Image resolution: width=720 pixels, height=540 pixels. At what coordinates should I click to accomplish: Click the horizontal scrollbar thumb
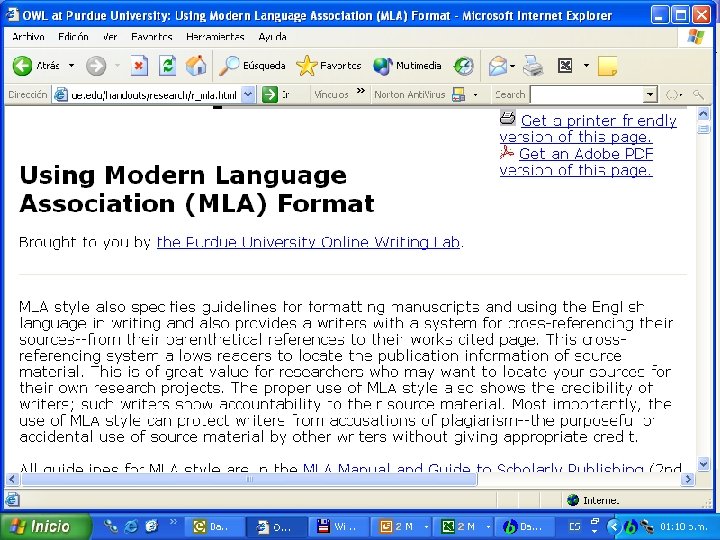249,479
